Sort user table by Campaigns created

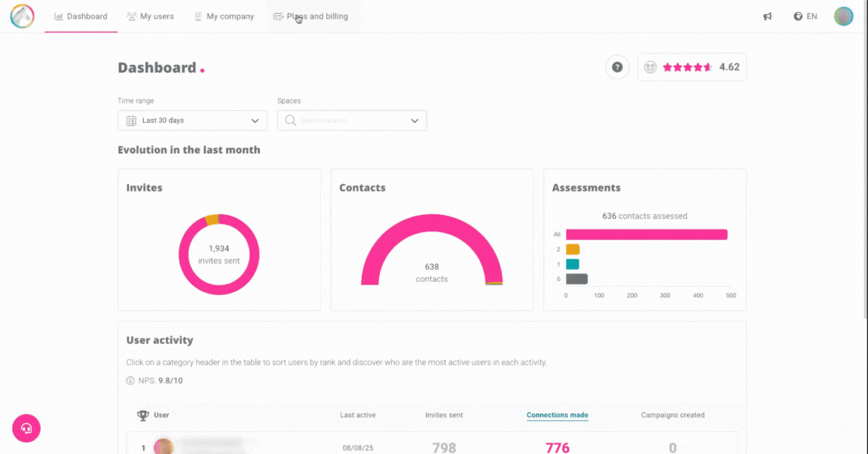pyautogui.click(x=673, y=415)
